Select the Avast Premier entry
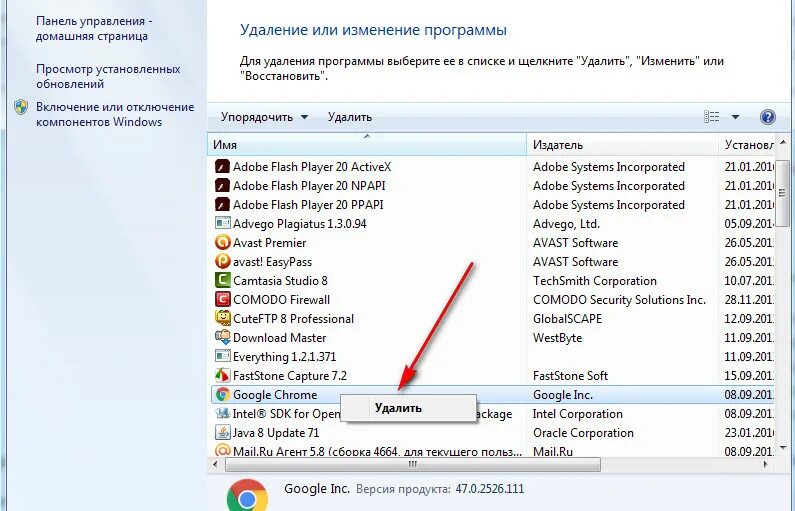795x511 pixels. (x=491, y=243)
